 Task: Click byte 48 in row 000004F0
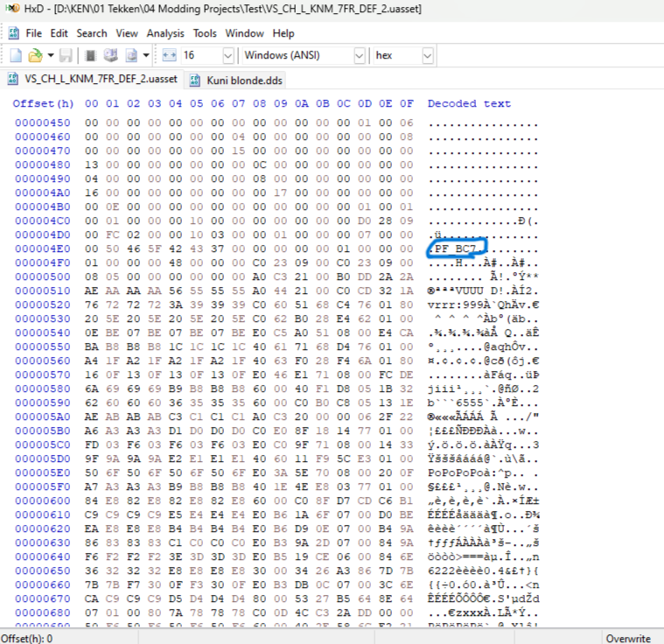pyautogui.click(x=175, y=262)
